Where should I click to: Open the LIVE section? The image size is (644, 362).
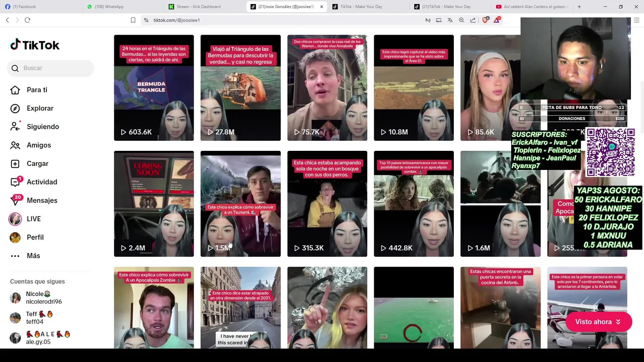point(34,219)
